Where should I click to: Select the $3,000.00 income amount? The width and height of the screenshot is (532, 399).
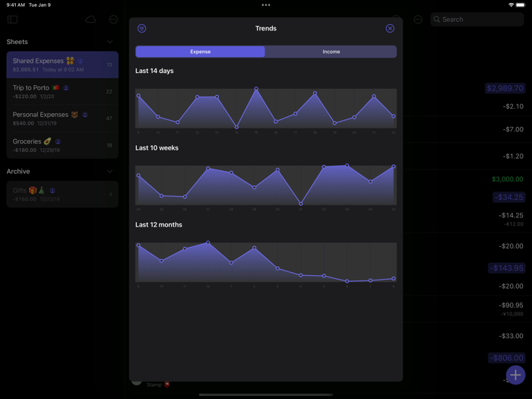[507, 179]
